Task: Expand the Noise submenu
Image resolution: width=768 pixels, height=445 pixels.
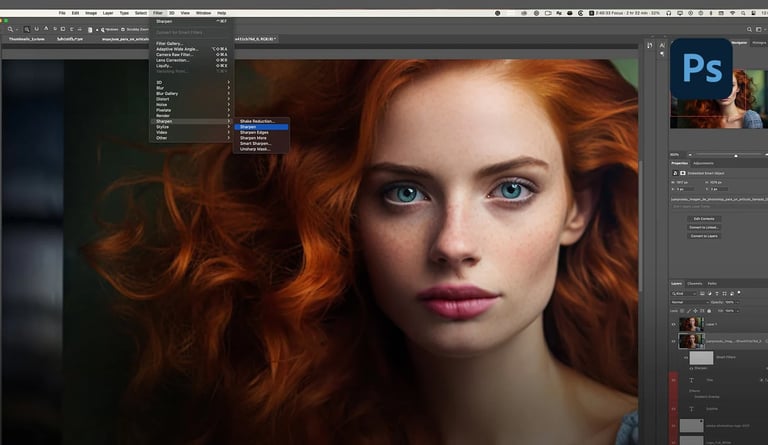Action: (192, 104)
